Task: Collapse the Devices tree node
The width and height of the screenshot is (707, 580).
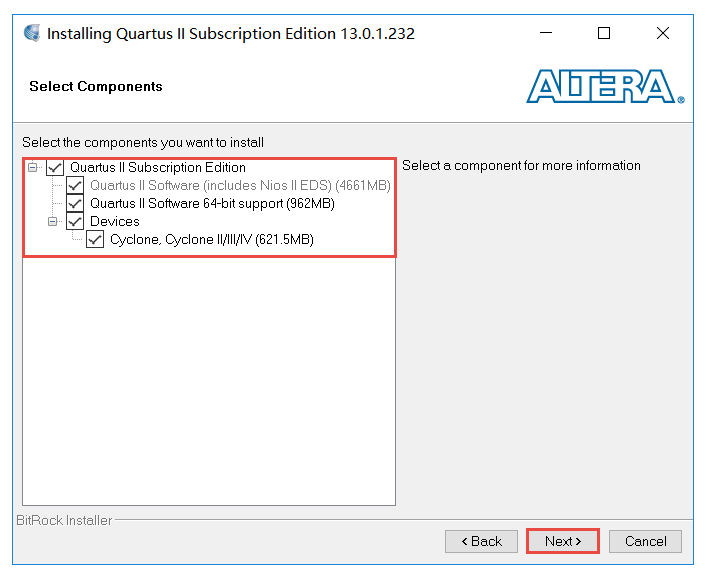Action: 53,221
